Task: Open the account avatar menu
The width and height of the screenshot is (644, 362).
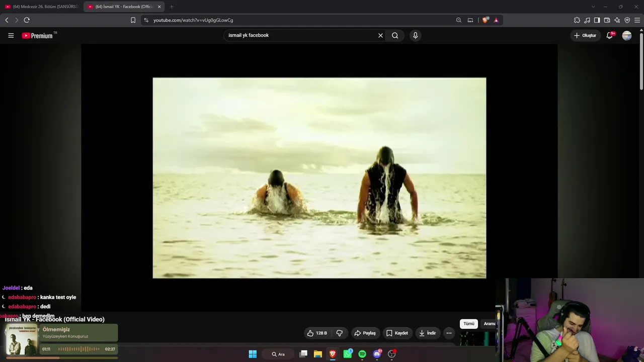Action: [x=627, y=36]
